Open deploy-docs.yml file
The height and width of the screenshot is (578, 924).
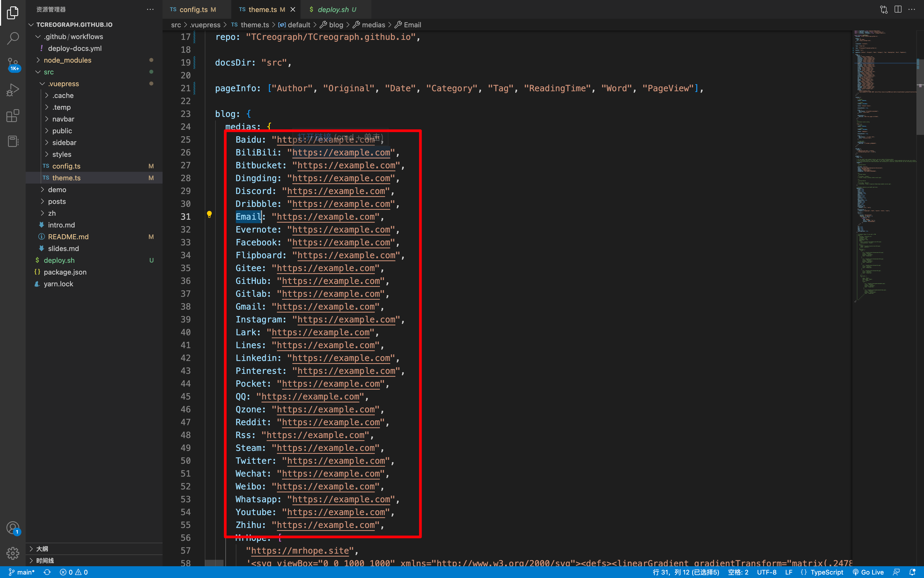(x=94, y=48)
